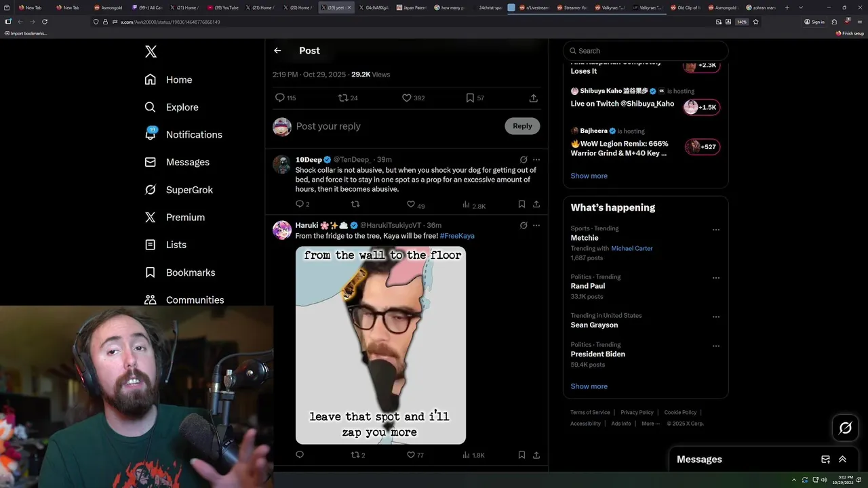Open the Rand Paul trending topic
The height and width of the screenshot is (488, 868).
tap(587, 286)
